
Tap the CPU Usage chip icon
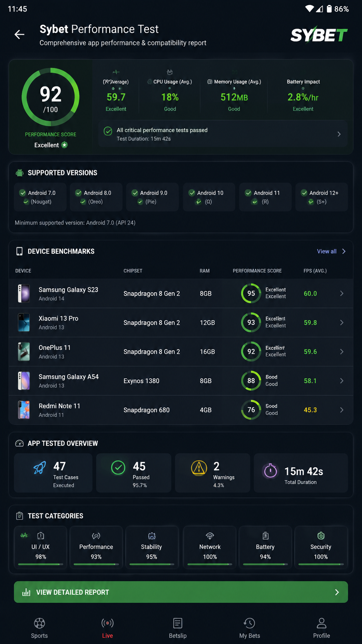tap(150, 82)
